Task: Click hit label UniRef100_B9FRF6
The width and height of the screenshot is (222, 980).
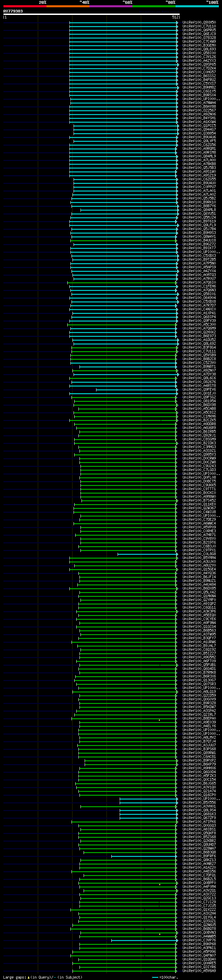Action: click(x=199, y=856)
